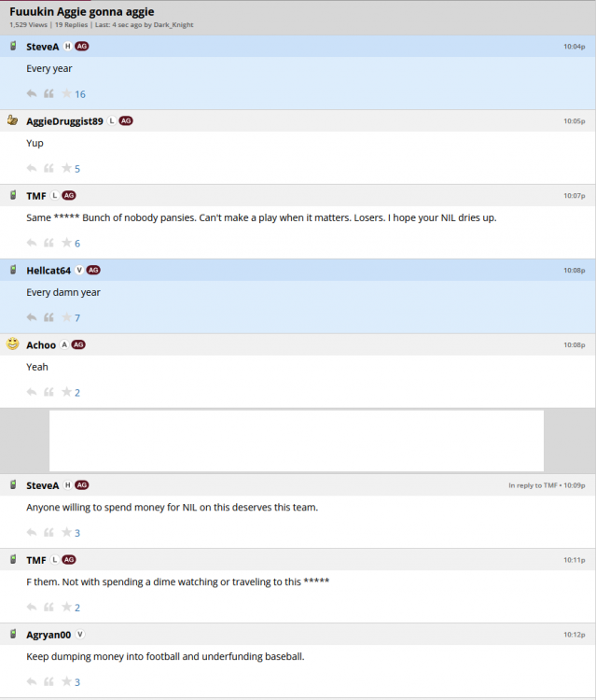This screenshot has height=700, width=596.
Task: Click Achoo's smiley face avatar icon
Action: [x=13, y=344]
